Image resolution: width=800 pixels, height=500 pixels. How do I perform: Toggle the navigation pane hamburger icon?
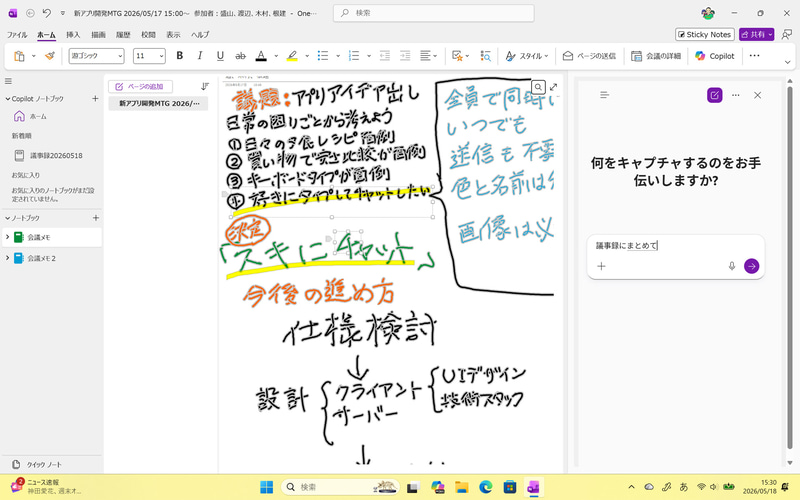click(x=8, y=81)
